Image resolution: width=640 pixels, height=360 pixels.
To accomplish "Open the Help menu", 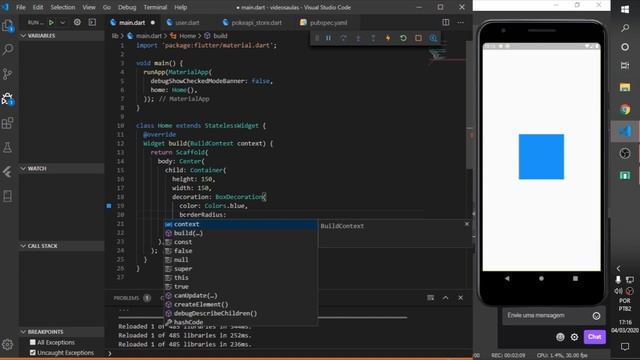I will (180, 7).
